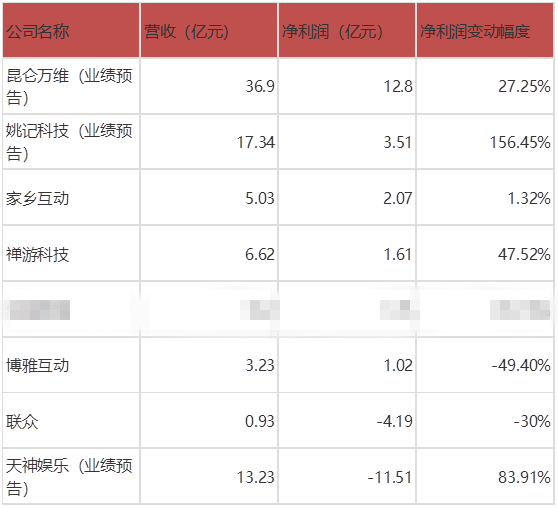Screen dimensions: 558x508
Task: Click the 营收（亿元）column header
Action: pyautogui.click(x=209, y=31)
